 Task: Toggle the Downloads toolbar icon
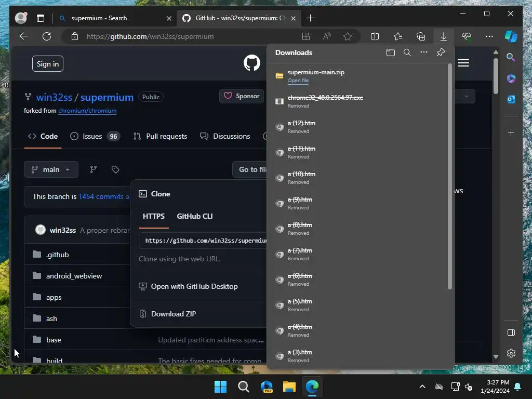tap(444, 36)
